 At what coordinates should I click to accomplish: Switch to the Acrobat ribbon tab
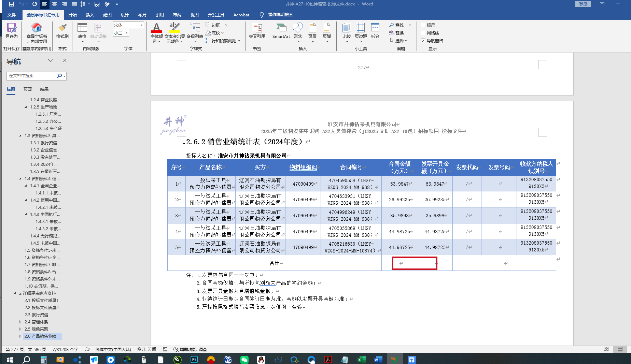point(241,15)
